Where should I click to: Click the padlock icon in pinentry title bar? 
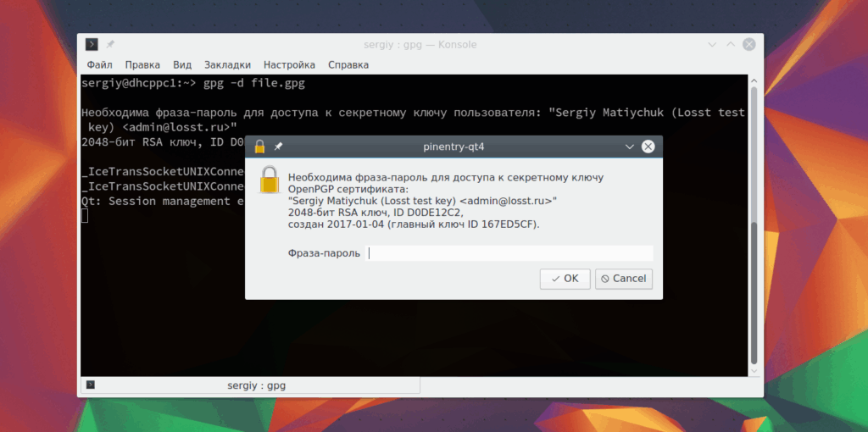(x=259, y=147)
